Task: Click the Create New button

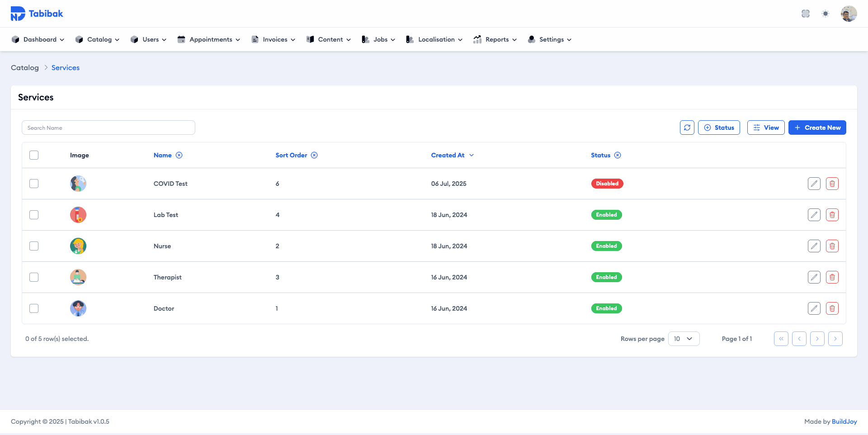Action: tap(817, 128)
